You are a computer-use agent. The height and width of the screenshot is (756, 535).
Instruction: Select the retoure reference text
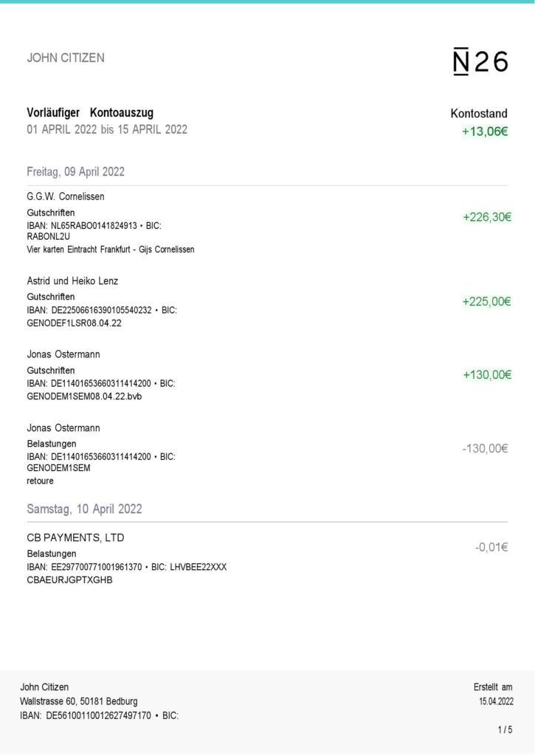pyautogui.click(x=40, y=481)
